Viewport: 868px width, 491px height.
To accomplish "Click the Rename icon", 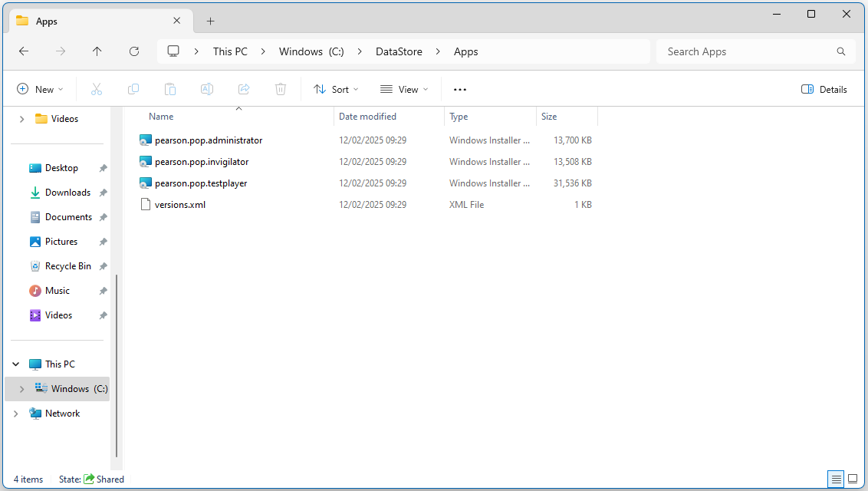I will tap(207, 89).
